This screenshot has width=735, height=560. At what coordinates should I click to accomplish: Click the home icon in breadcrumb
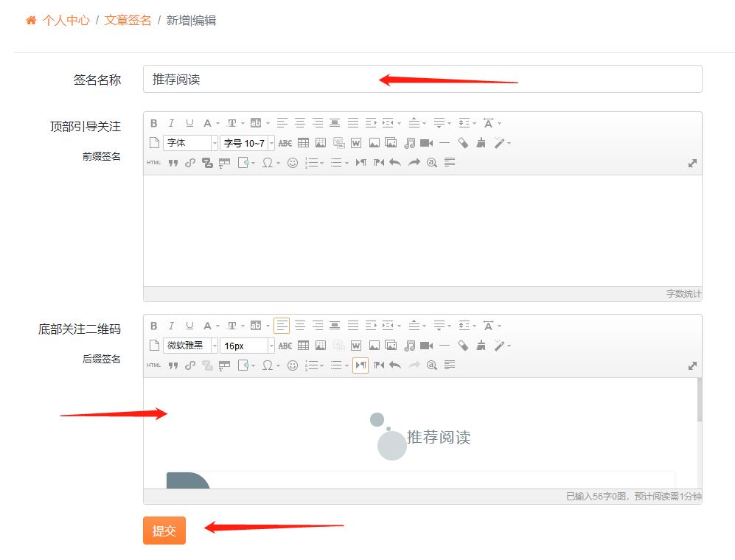click(31, 20)
